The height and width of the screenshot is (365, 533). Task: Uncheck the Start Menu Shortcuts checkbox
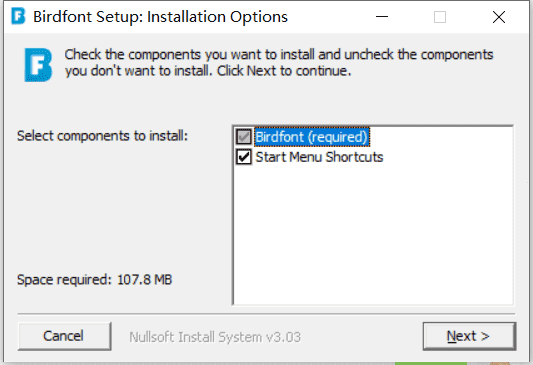(244, 157)
